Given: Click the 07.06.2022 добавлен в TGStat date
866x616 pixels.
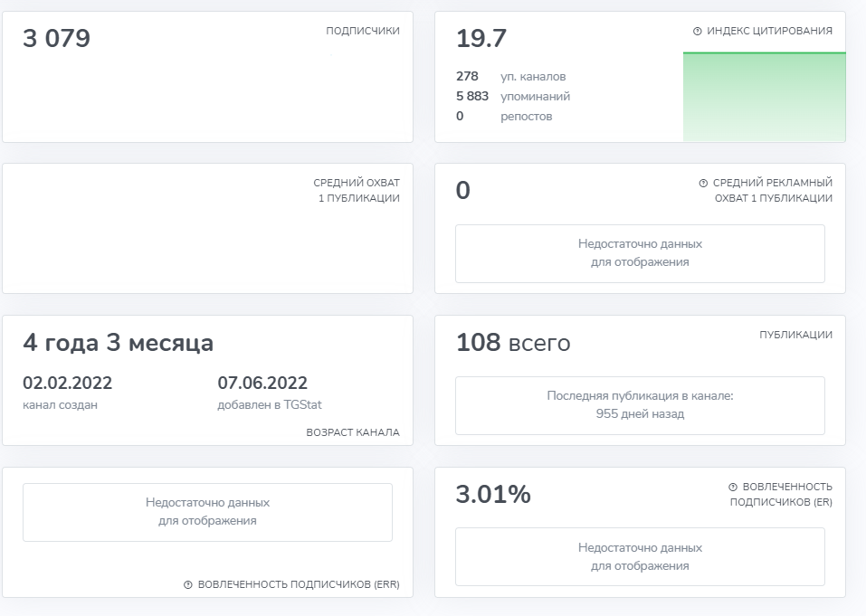Looking at the screenshot, I should [270, 393].
